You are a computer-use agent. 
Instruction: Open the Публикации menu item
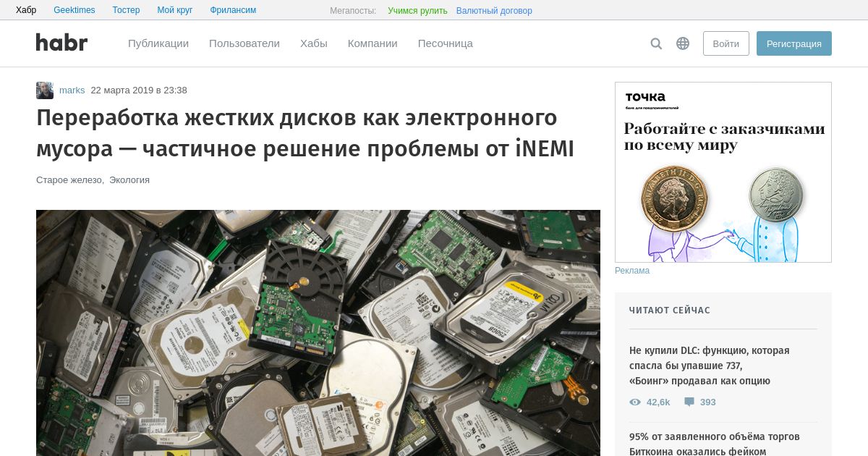(x=158, y=43)
